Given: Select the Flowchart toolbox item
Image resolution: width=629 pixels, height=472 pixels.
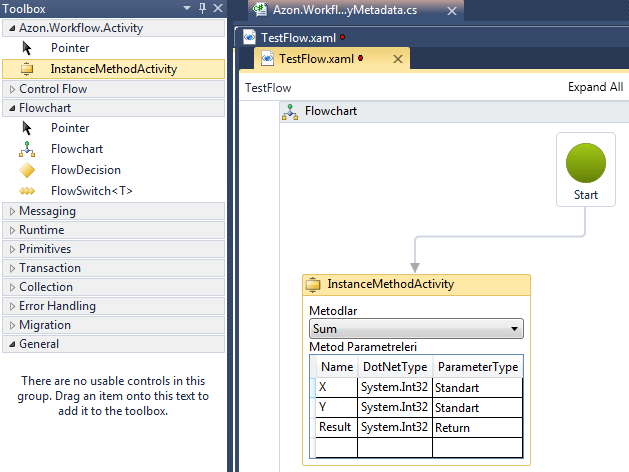Looking at the screenshot, I should 76,149.
